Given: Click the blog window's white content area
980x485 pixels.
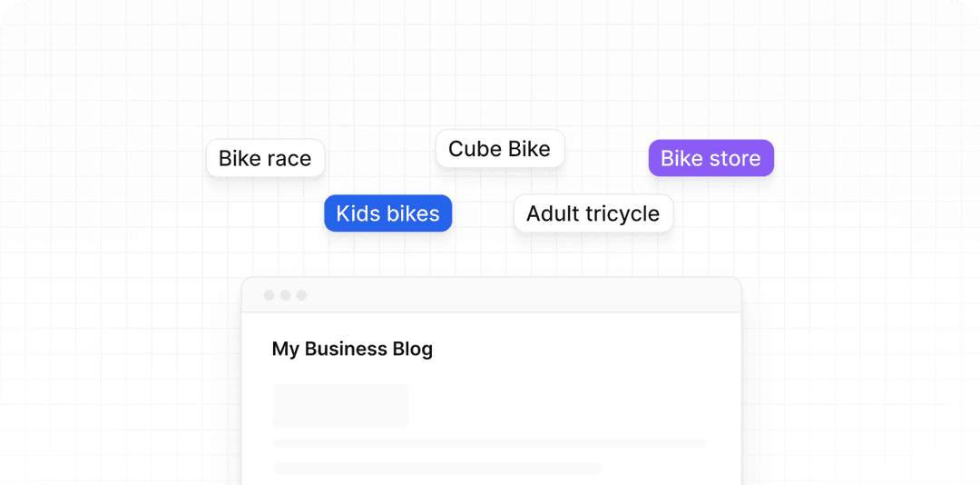Looking at the screenshot, I should [563, 391].
